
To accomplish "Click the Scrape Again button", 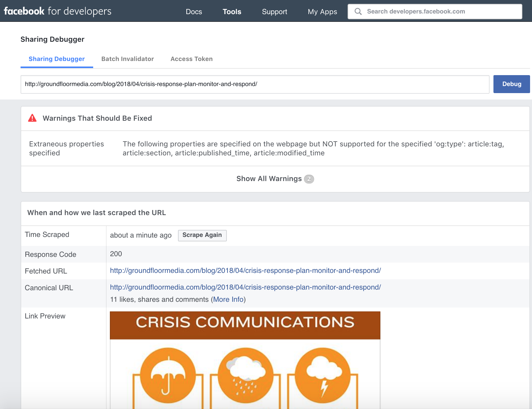I will coord(202,235).
